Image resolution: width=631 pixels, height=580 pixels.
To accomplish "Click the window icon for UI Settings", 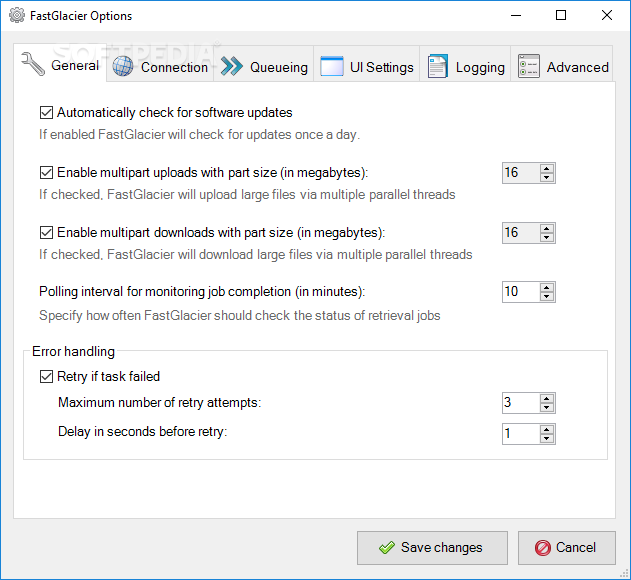I will point(332,66).
